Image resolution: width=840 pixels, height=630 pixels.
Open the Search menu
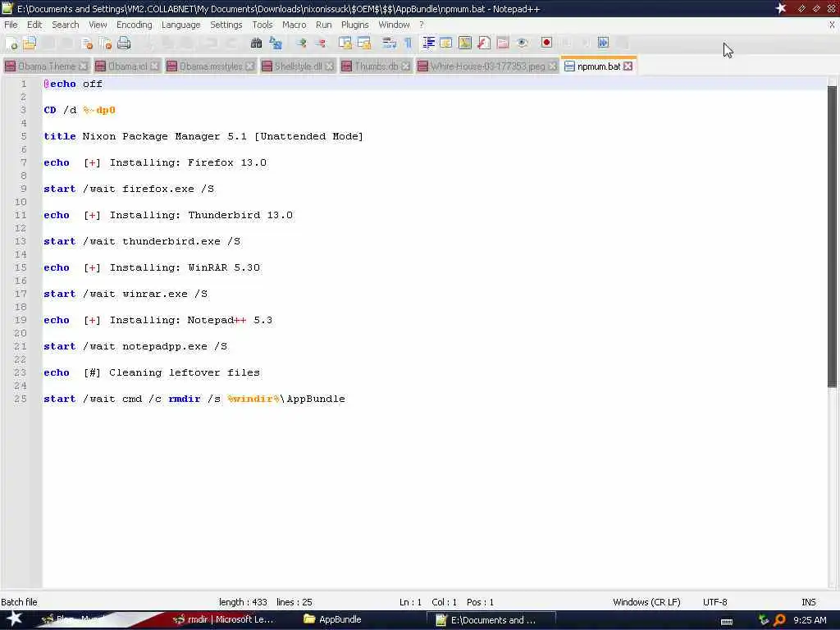(66, 25)
